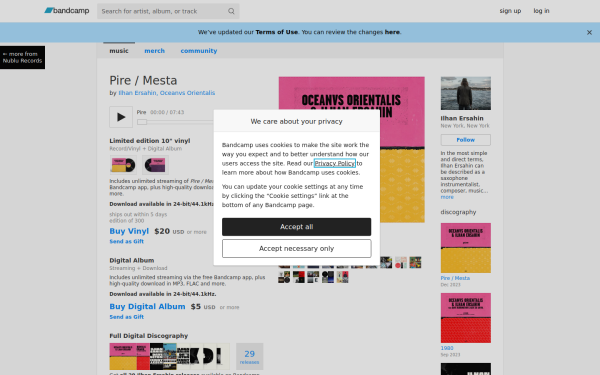Open the 29 releases link
This screenshot has width=600, height=375.
pos(249,356)
